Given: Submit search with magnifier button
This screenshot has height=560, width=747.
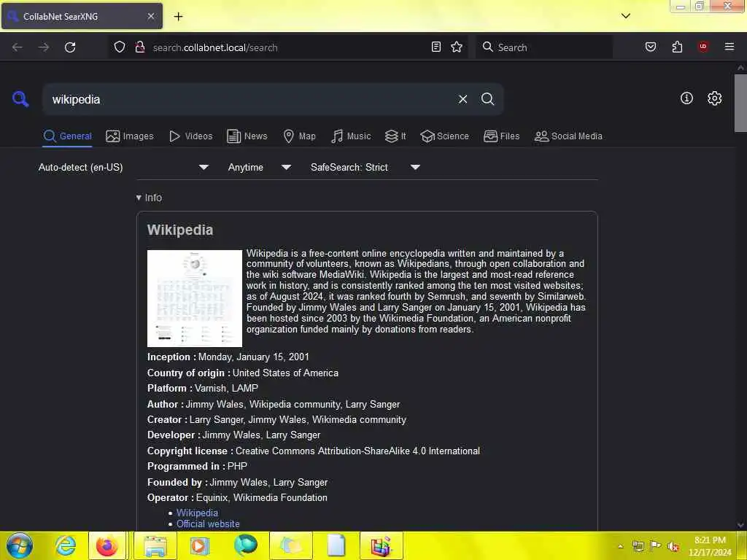Looking at the screenshot, I should click(x=487, y=99).
